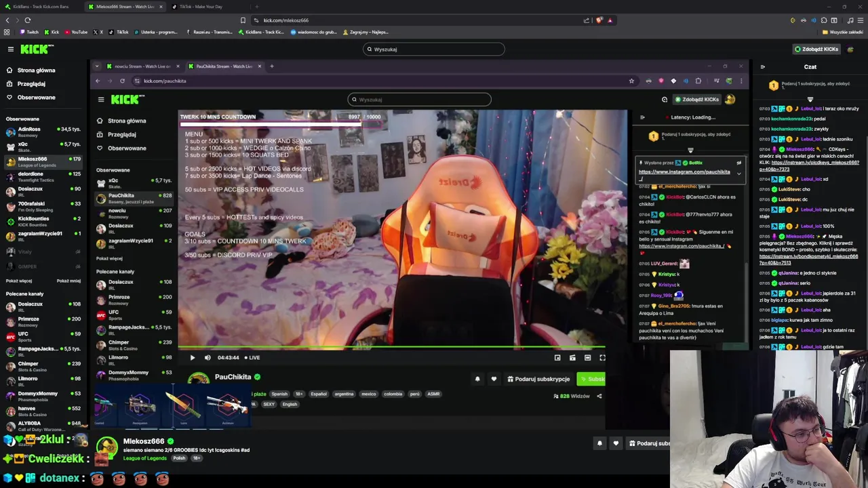Collapse the outer Czat panel
868x488 pixels.
[x=762, y=66]
